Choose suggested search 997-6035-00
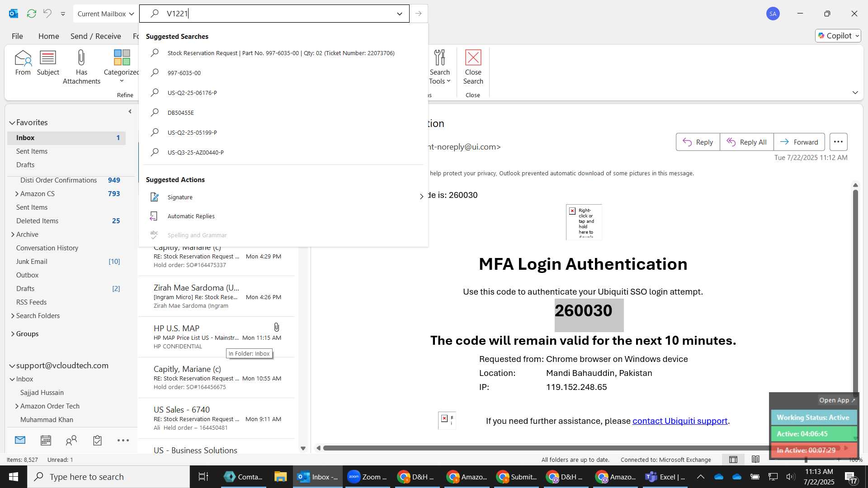The width and height of the screenshot is (868, 488). coord(283,73)
